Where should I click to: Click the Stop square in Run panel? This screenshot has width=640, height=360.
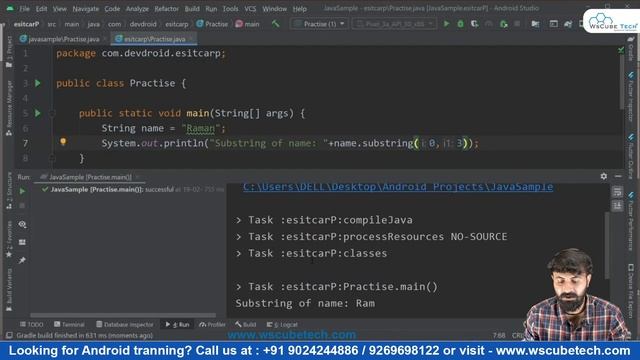pos(22,205)
